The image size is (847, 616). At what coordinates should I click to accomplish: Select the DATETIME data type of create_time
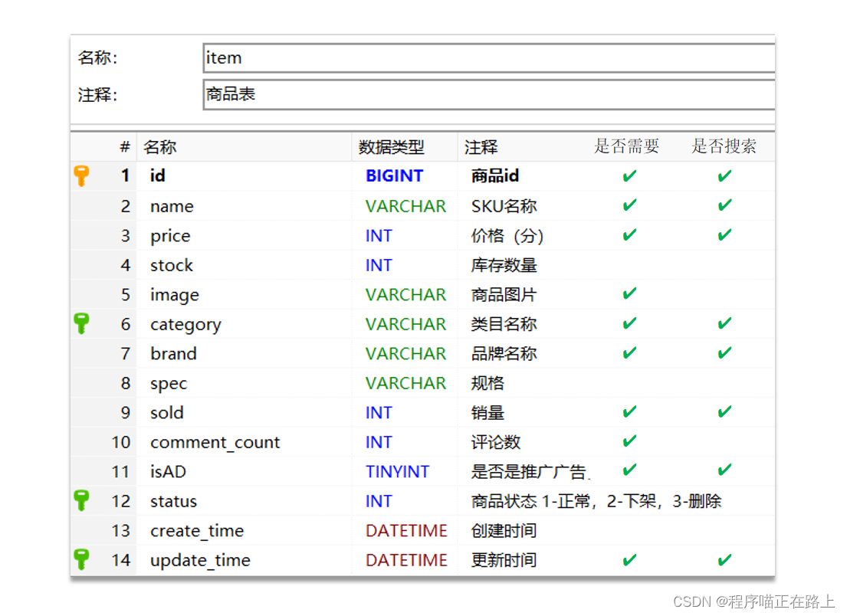(406, 531)
